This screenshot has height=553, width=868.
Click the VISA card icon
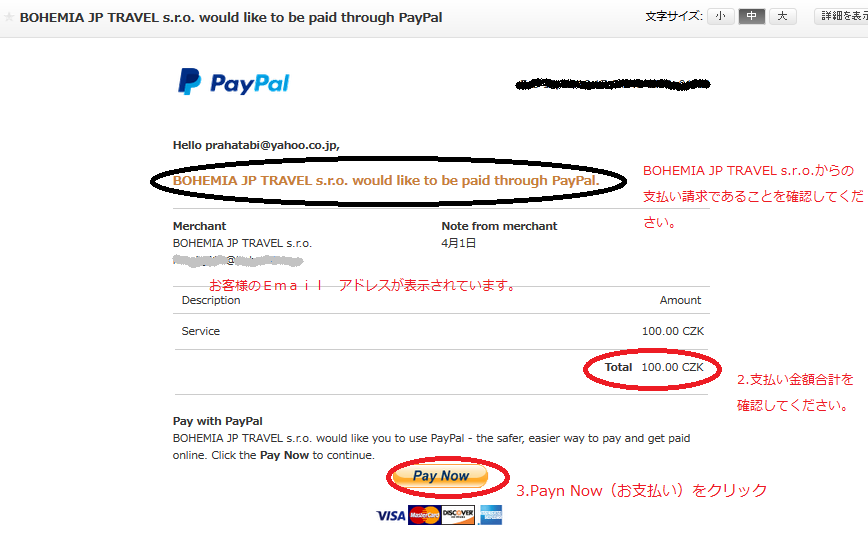[391, 515]
